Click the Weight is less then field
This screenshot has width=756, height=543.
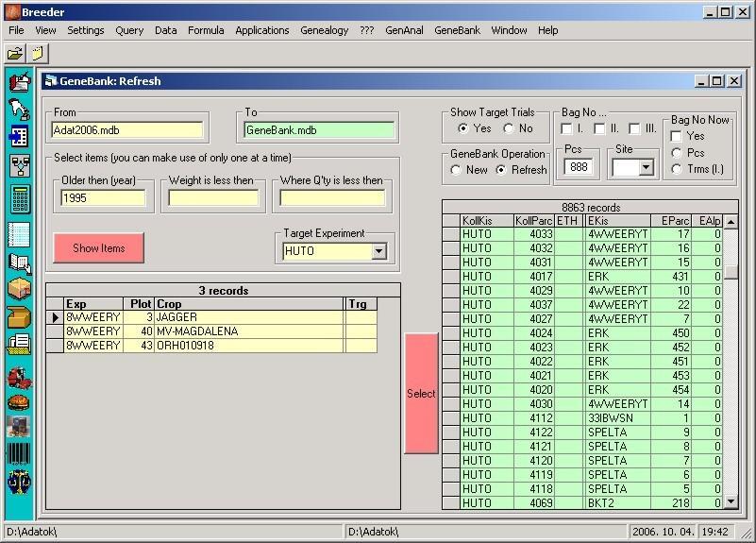click(x=213, y=198)
